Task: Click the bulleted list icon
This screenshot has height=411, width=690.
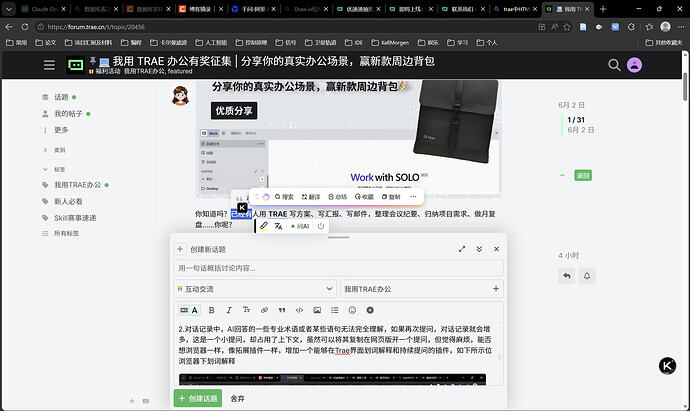Action: (x=334, y=310)
